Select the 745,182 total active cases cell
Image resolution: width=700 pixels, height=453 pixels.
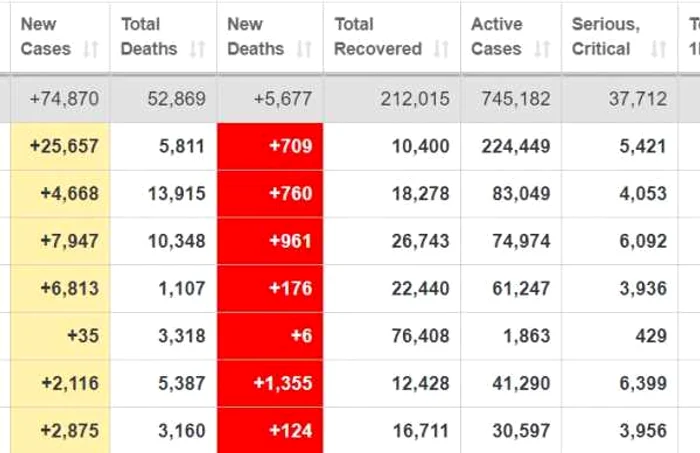(x=511, y=99)
